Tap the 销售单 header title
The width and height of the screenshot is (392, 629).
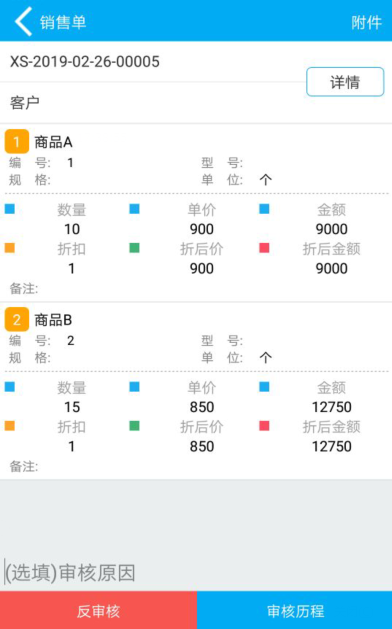[63, 22]
